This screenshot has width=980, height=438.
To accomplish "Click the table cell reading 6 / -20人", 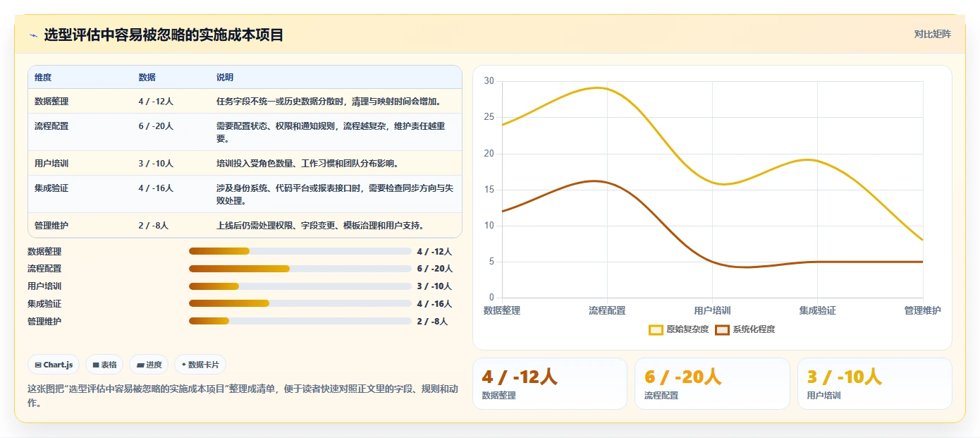I will 156,126.
